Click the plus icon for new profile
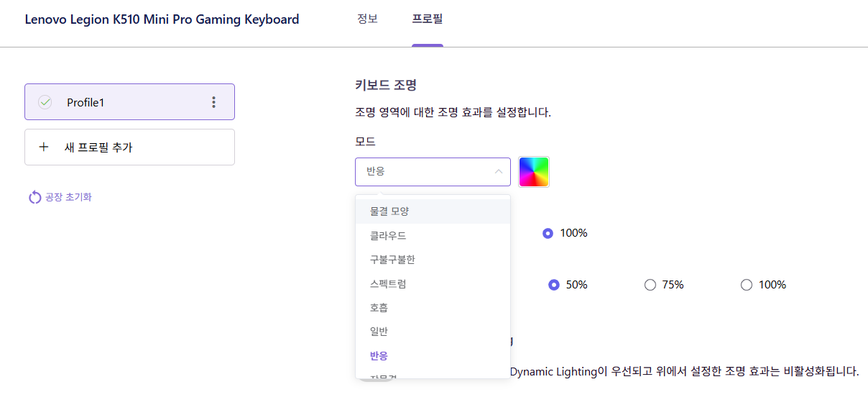 click(x=44, y=147)
